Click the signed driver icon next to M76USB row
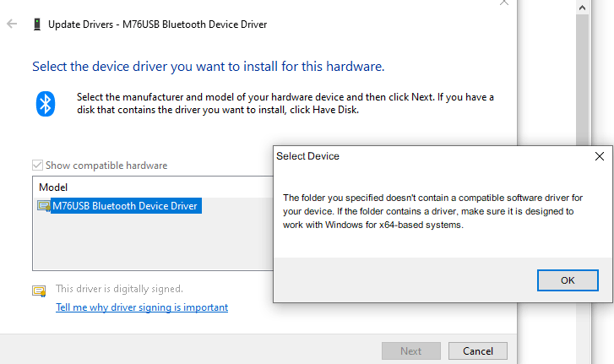This screenshot has height=364, width=614. [43, 206]
